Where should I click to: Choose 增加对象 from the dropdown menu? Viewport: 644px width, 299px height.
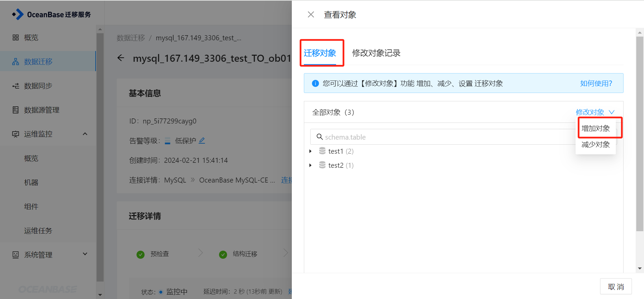tap(596, 128)
